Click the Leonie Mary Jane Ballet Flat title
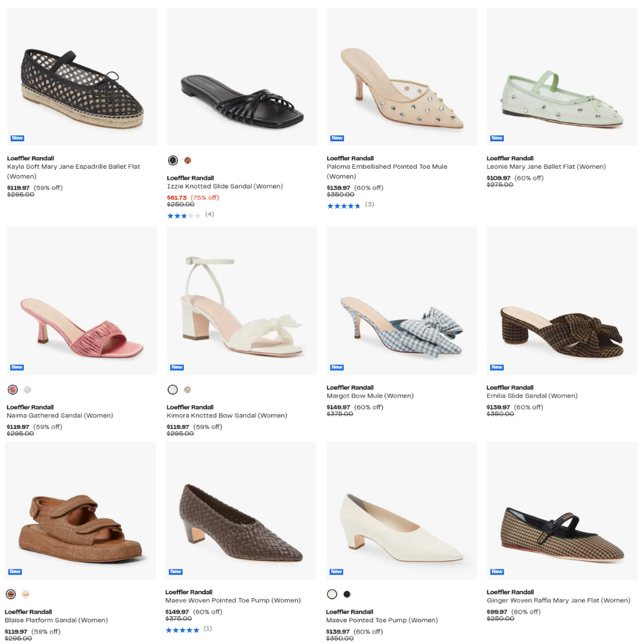Image resolution: width=644 pixels, height=644 pixels. pyautogui.click(x=546, y=167)
